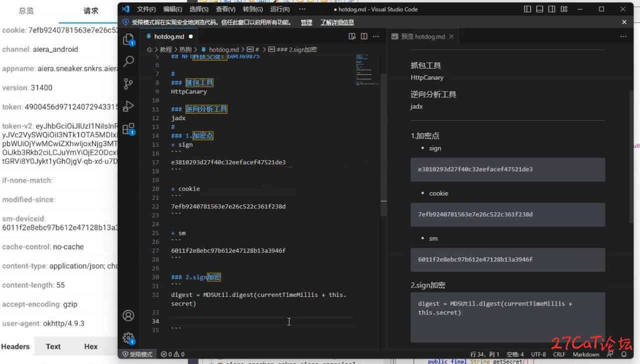The image size is (640, 364).
Task: Click the preview pane vertical scrollbar
Action: tap(632, 156)
